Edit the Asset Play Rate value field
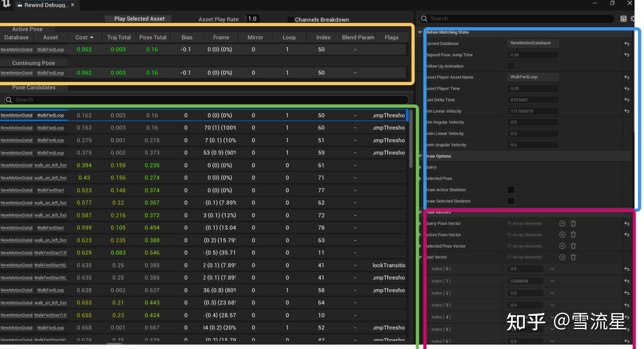 [252, 19]
